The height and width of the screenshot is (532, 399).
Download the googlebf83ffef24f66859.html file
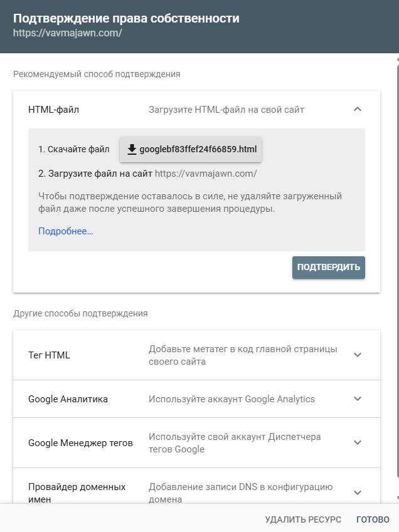[x=191, y=149]
